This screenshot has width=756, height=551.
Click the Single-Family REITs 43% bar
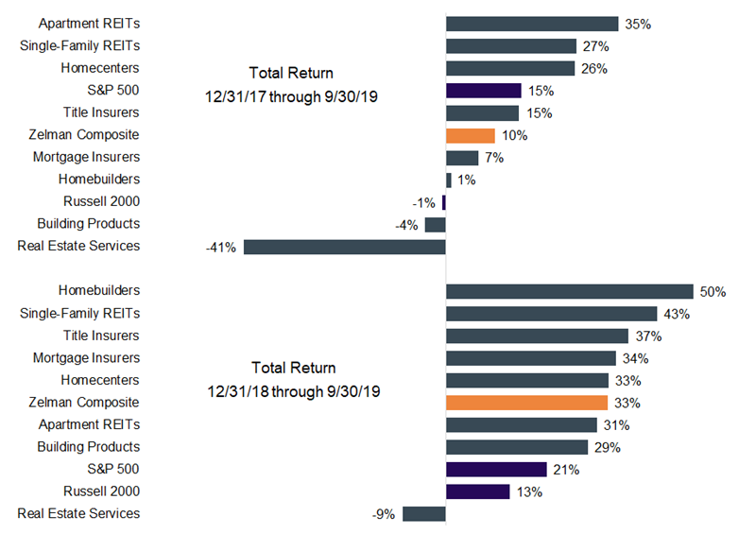click(x=551, y=314)
